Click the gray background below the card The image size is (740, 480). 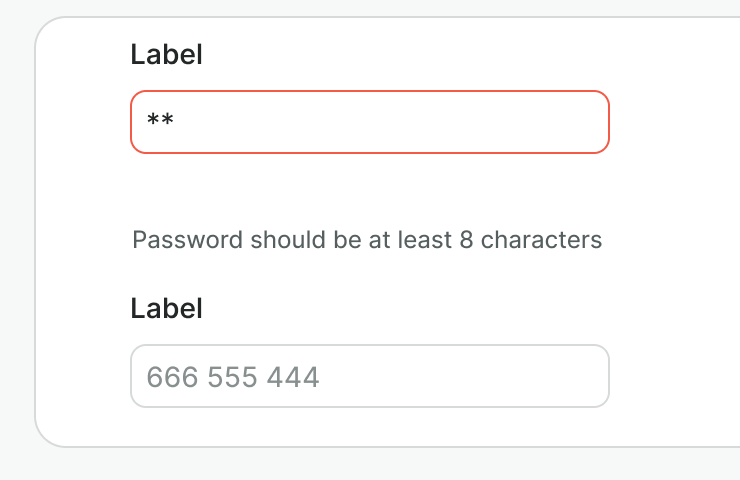[370, 464]
